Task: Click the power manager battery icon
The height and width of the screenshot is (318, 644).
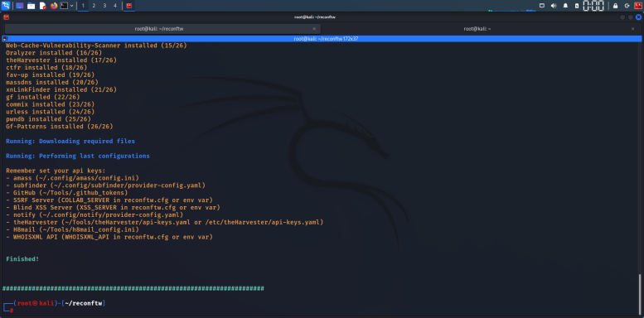Action: pos(577,6)
